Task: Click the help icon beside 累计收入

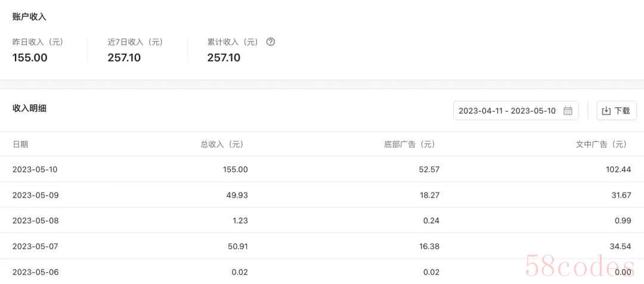Action: [x=270, y=42]
